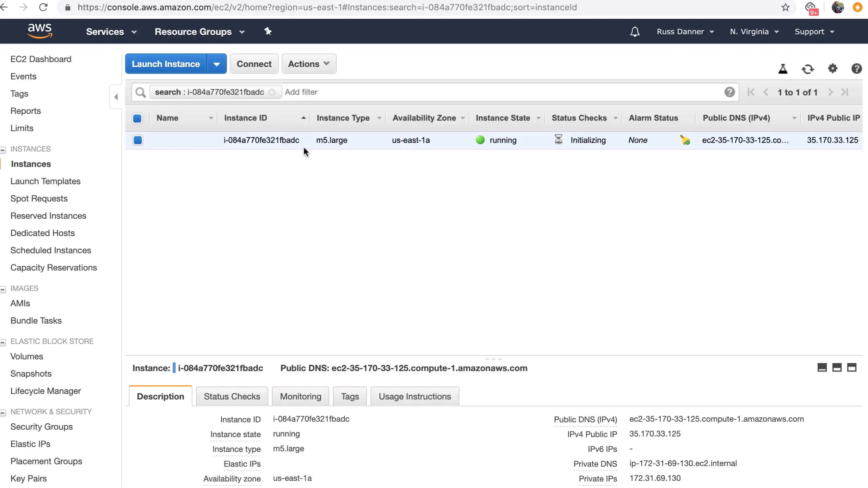Click the Connect button
868x488 pixels.
click(x=254, y=64)
